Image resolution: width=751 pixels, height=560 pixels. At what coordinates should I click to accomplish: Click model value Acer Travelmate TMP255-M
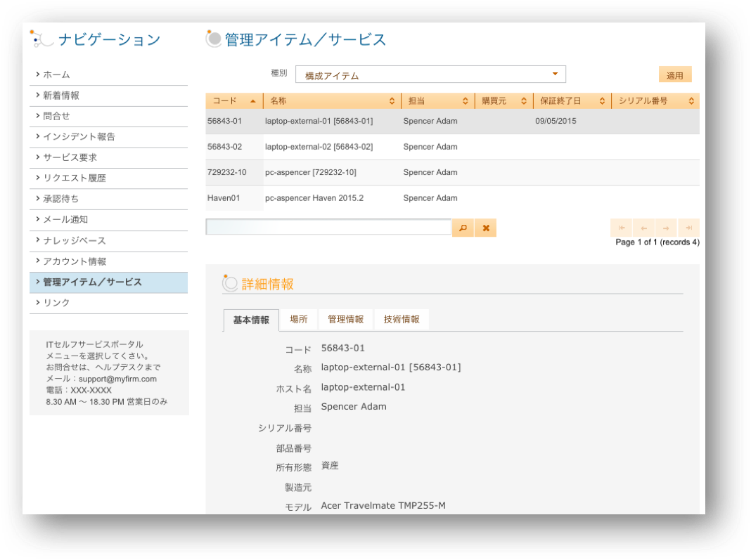(383, 505)
